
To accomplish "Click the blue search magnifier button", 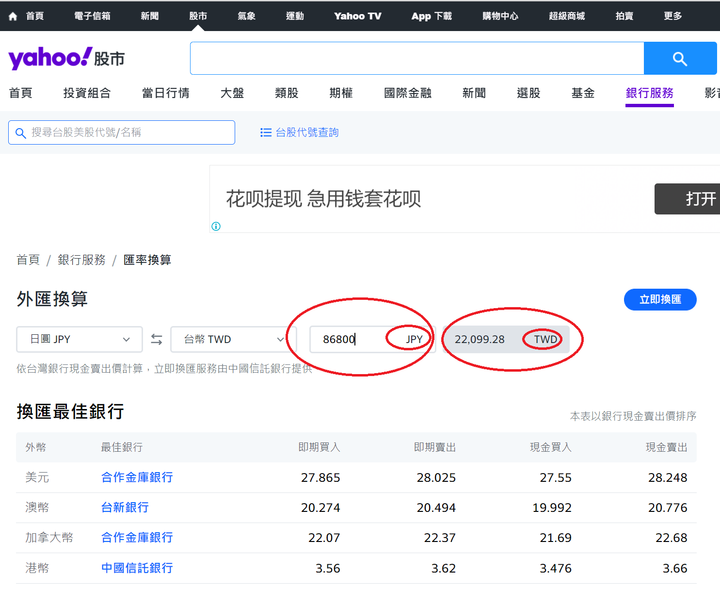I will point(680,59).
